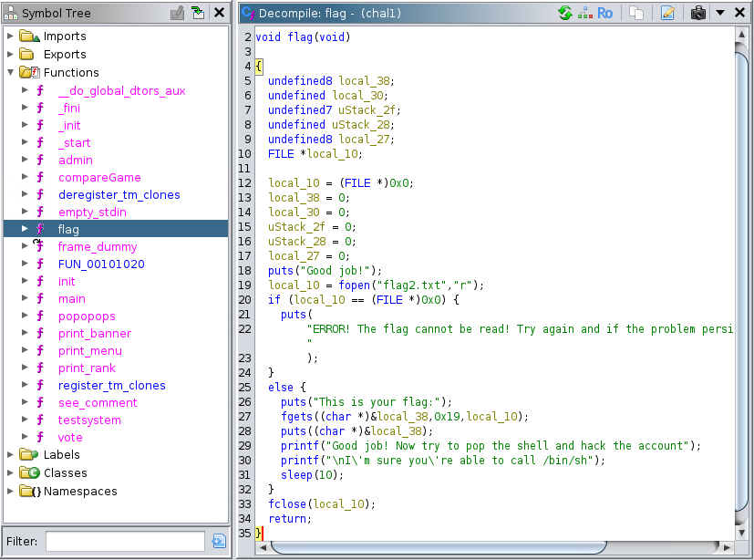Viewport: 754px width, 560px height.
Task: Click the Symbol Tree navigation arrow icon
Action: click(198, 13)
